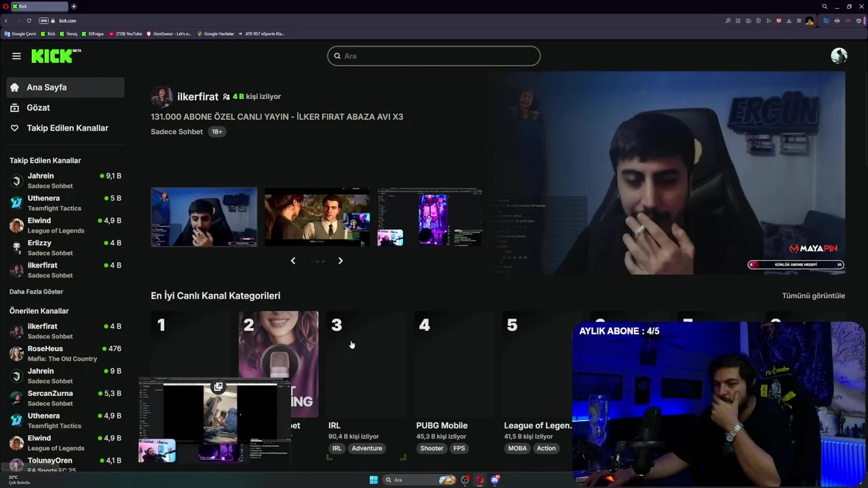868x488 pixels.
Task: Click the Gözat browse icon
Action: tap(14, 108)
